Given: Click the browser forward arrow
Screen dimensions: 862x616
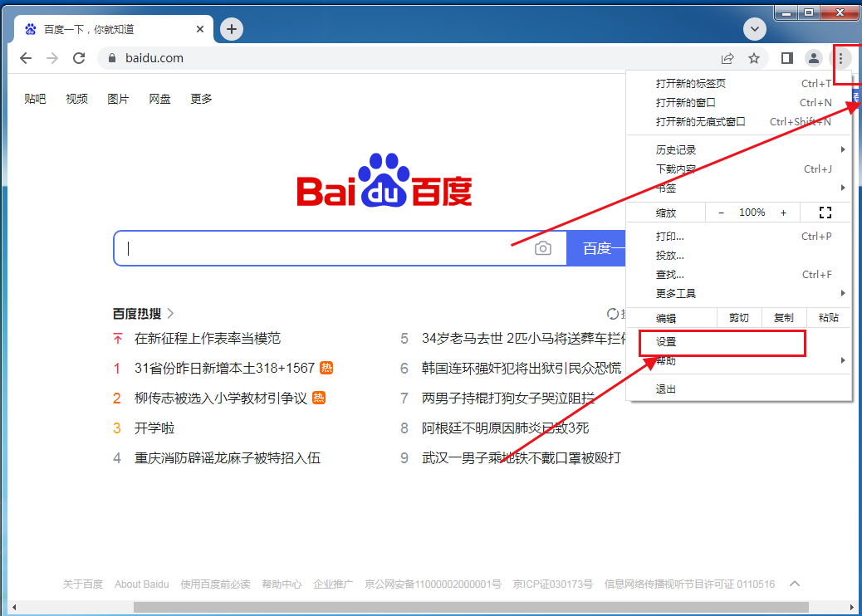Looking at the screenshot, I should (52, 58).
